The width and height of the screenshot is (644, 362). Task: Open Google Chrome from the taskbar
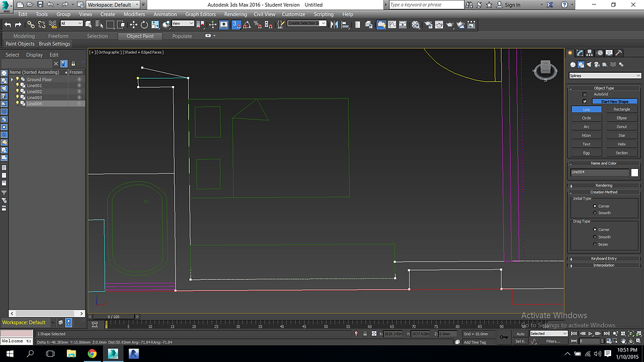coord(92,353)
